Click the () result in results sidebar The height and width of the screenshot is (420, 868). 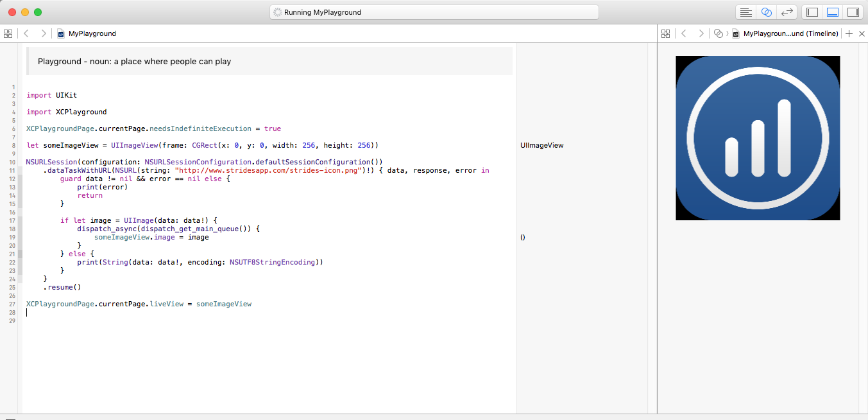pyautogui.click(x=523, y=237)
